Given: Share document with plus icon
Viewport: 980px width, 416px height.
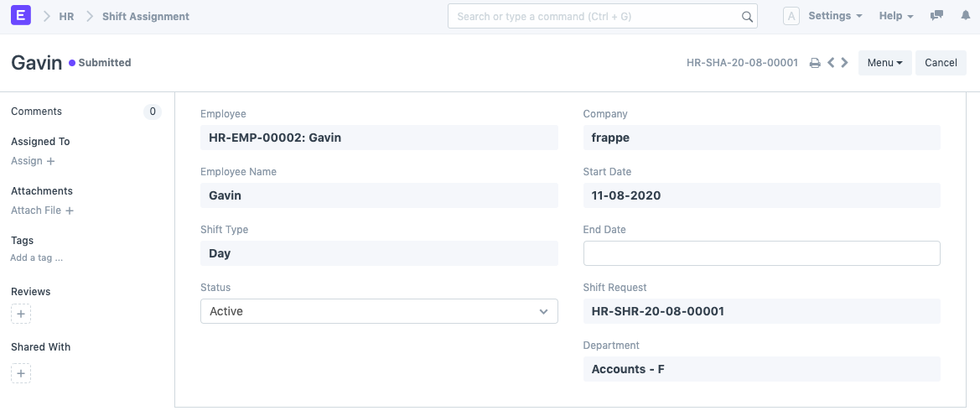Looking at the screenshot, I should [x=21, y=373].
